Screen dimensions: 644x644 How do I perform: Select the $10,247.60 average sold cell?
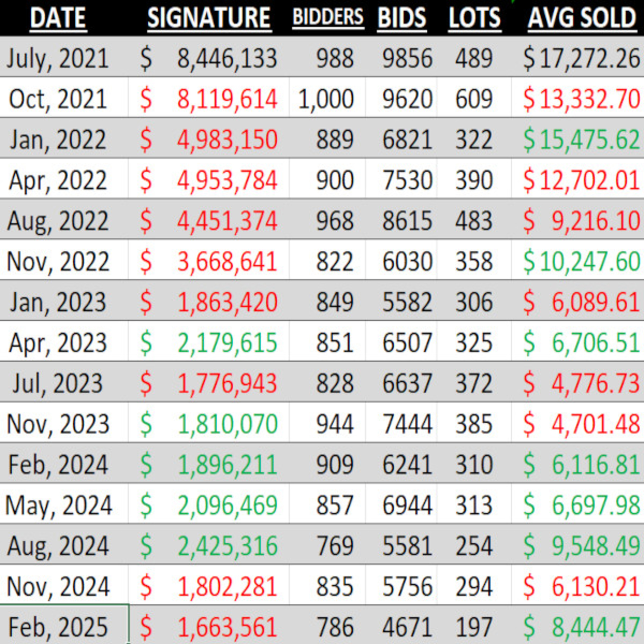tap(581, 261)
